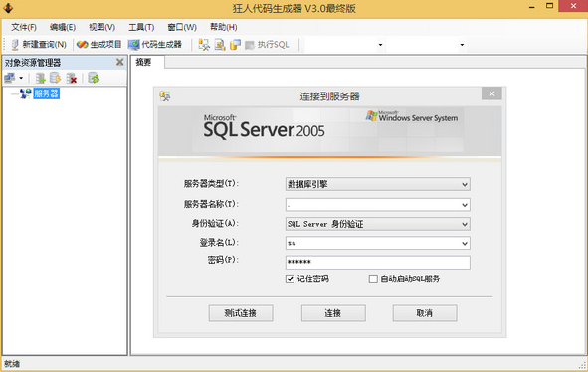The width and height of the screenshot is (588, 372).
Task: Click the 测试连接 test connection button
Action: click(x=241, y=313)
